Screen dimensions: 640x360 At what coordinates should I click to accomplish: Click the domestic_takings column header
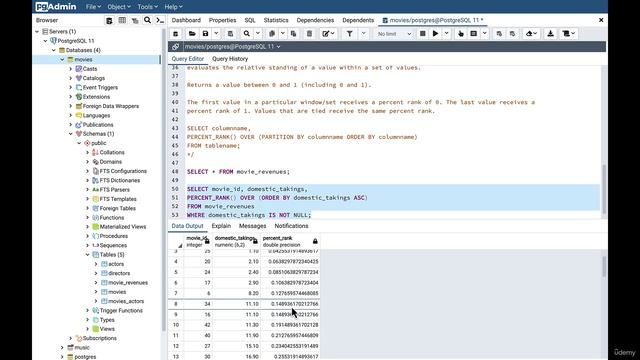click(x=236, y=241)
